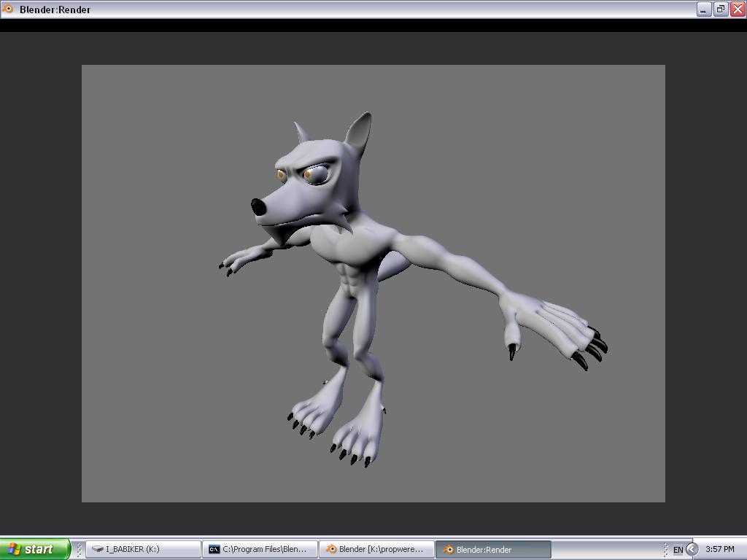747x560 pixels.
Task: Expand hidden system tray icons arrow
Action: (692, 549)
